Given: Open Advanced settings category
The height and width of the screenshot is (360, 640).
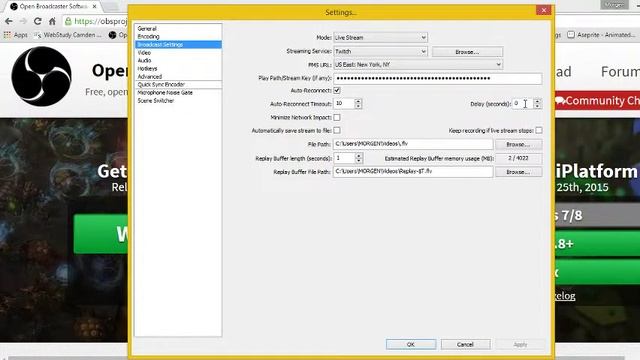Looking at the screenshot, I should 149,76.
